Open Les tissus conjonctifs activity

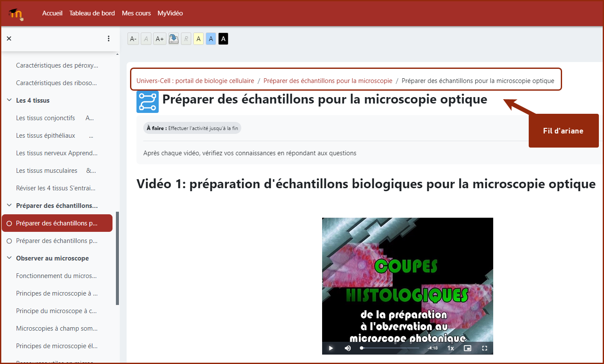tap(55, 118)
